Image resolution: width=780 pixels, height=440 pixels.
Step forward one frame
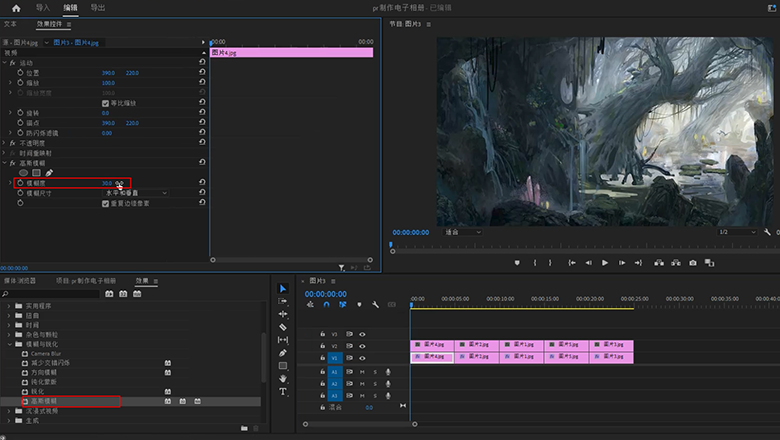click(621, 263)
